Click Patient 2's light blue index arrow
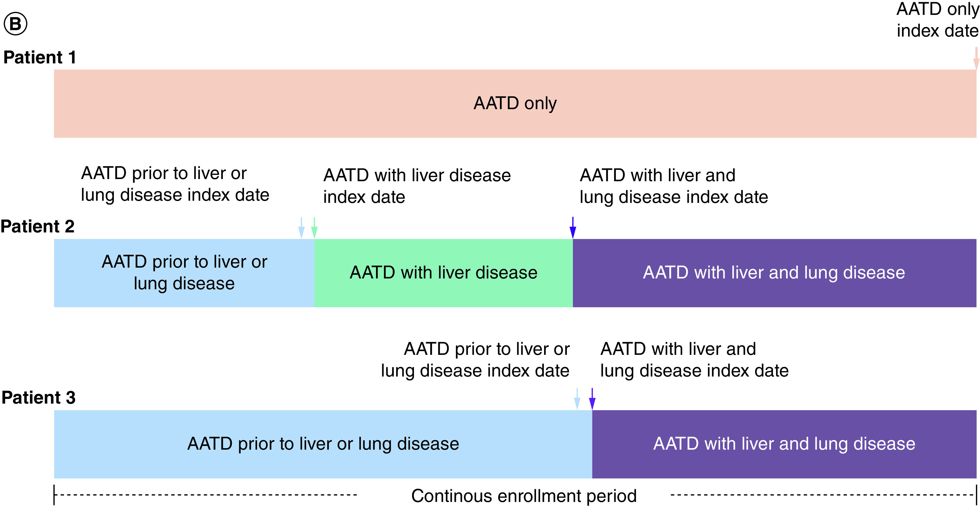Viewport: 980px width, 506px height. [x=301, y=228]
